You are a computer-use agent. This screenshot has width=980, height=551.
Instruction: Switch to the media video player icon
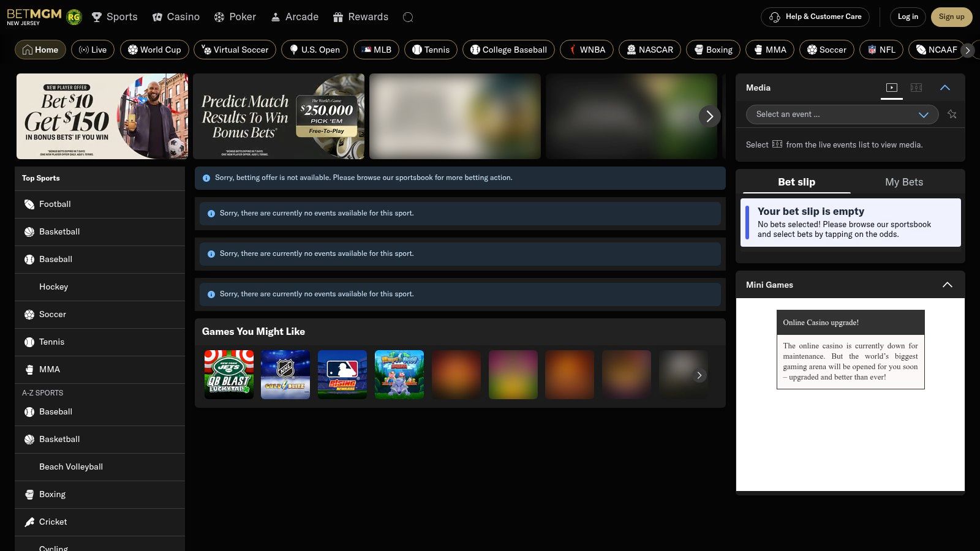(x=892, y=88)
